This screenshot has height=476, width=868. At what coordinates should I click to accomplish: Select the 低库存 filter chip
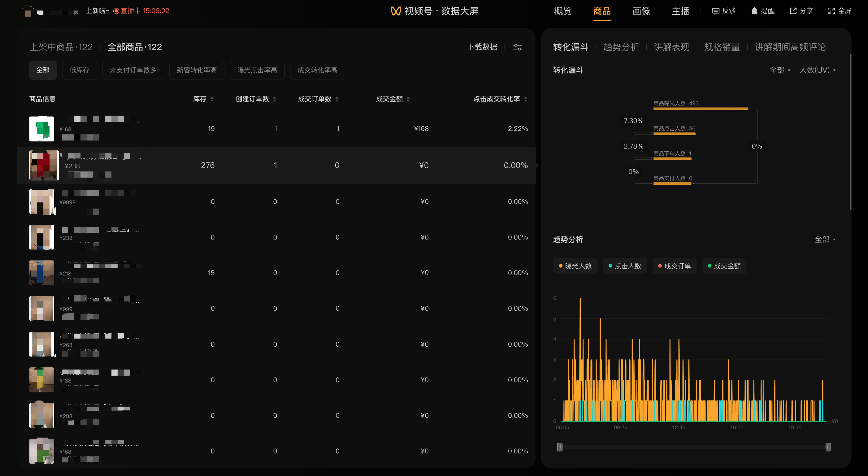(80, 70)
